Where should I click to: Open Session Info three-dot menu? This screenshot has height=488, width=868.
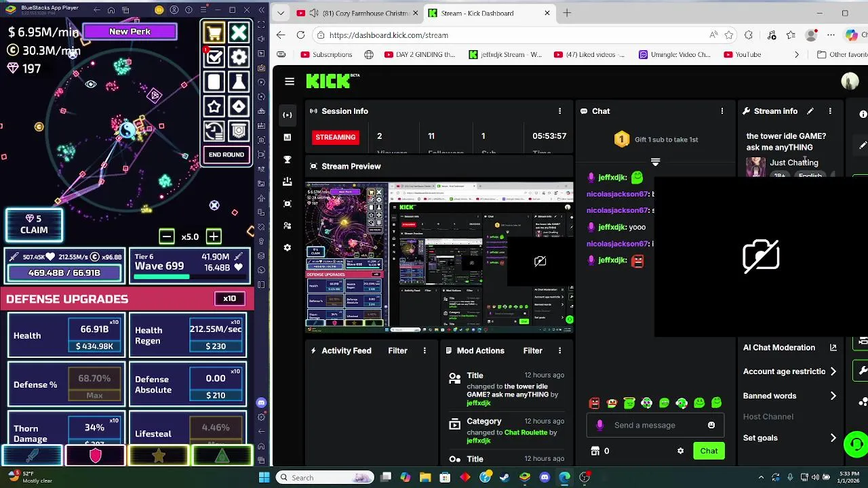pos(559,111)
